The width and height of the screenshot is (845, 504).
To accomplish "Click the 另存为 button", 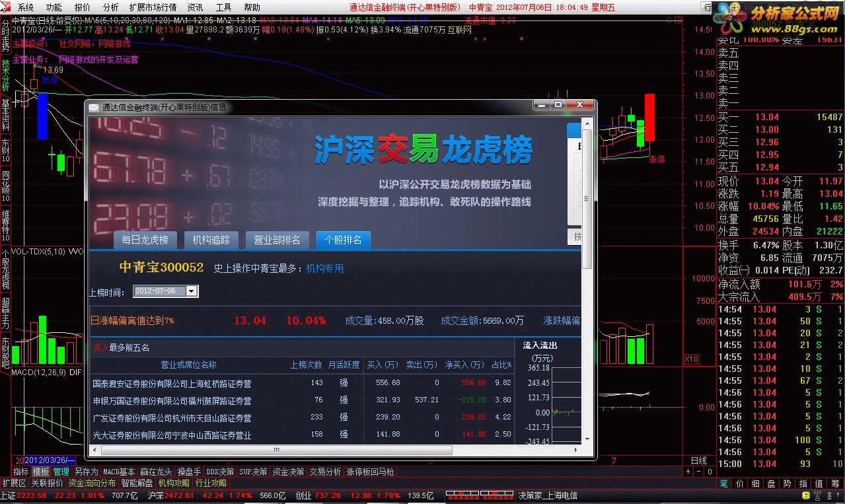I will click(86, 472).
